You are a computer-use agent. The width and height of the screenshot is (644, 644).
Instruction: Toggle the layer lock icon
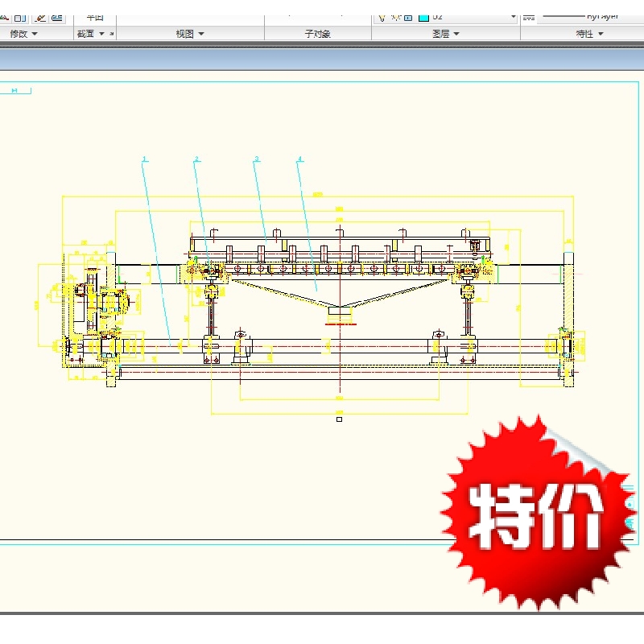pyautogui.click(x=408, y=18)
